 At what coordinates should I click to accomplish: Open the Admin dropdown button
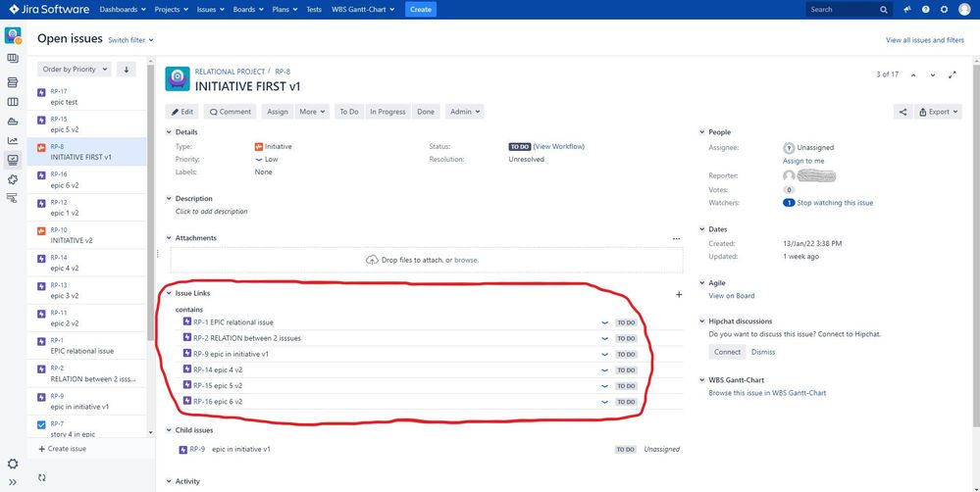pyautogui.click(x=465, y=112)
